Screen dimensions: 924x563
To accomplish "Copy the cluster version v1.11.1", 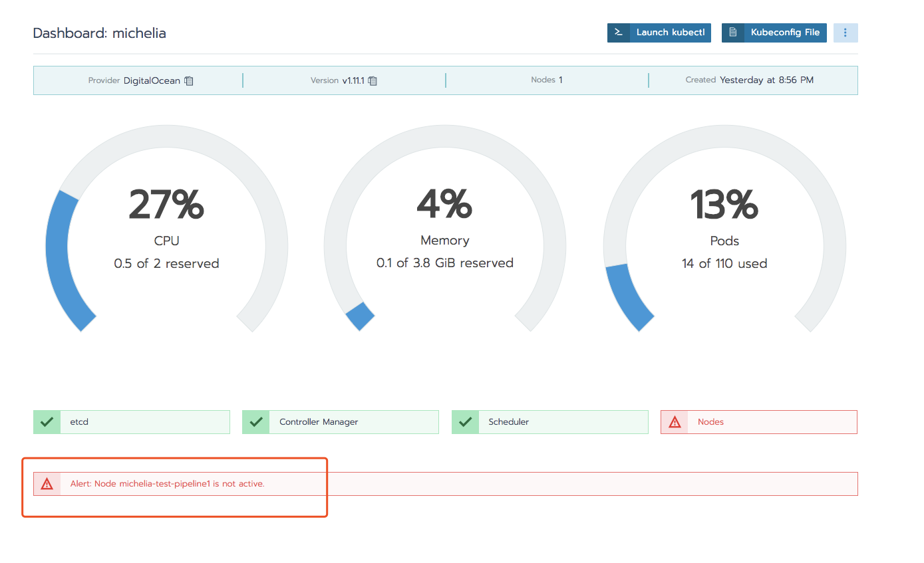I will [x=372, y=80].
